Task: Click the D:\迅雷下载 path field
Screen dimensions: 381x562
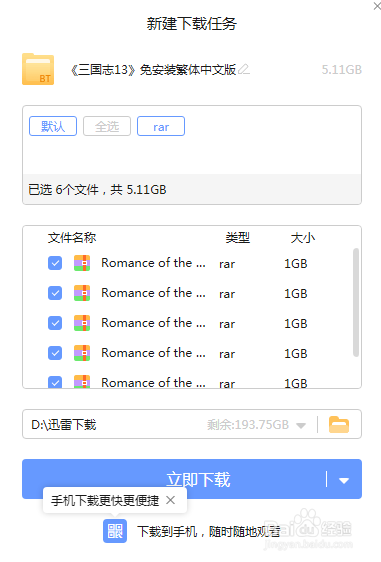Action: click(170, 424)
